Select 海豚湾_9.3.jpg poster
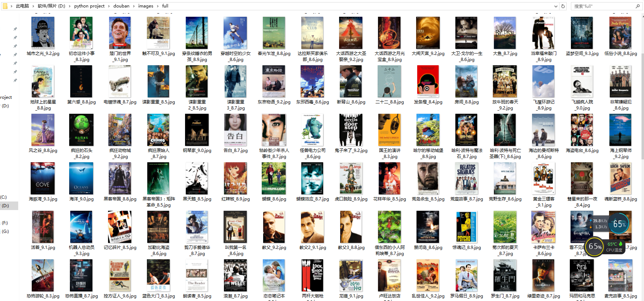Image resolution: width=644 pixels, height=301 pixels. (43, 178)
